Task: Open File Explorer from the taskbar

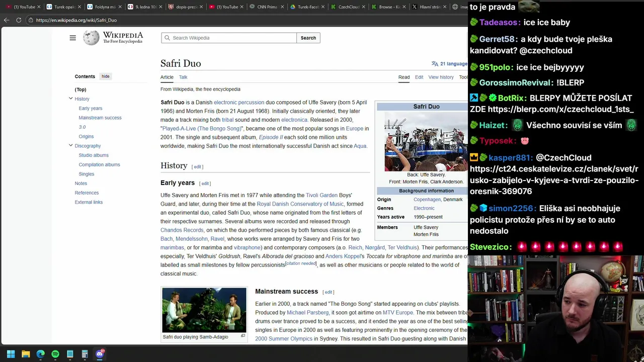Action: point(26,354)
